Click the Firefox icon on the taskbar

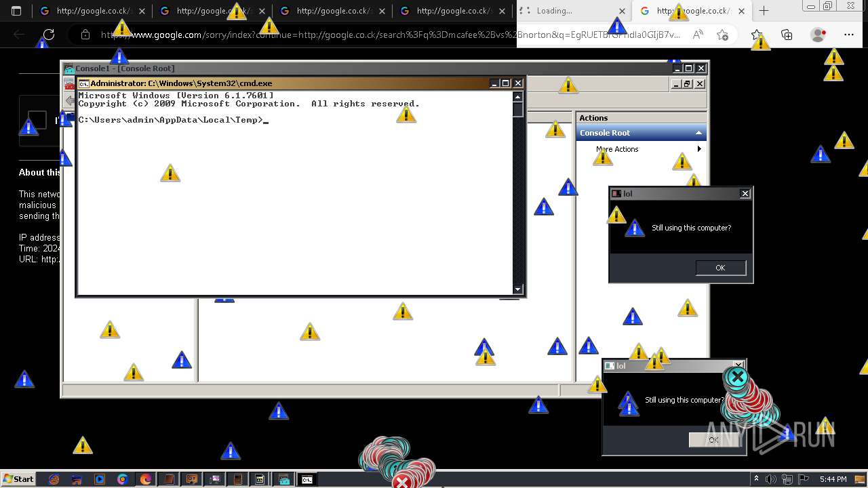tap(146, 479)
